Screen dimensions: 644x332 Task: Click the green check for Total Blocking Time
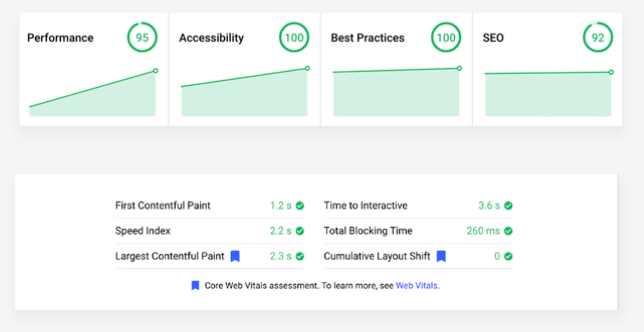click(x=508, y=231)
